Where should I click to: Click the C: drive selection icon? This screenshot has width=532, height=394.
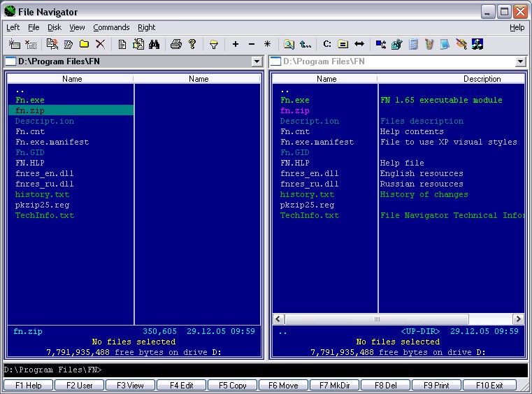(x=326, y=44)
